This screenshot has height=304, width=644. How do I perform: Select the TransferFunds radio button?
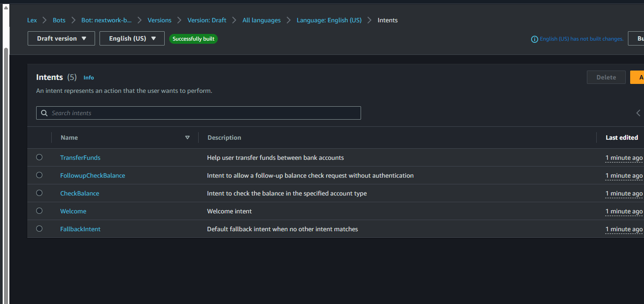coord(39,157)
